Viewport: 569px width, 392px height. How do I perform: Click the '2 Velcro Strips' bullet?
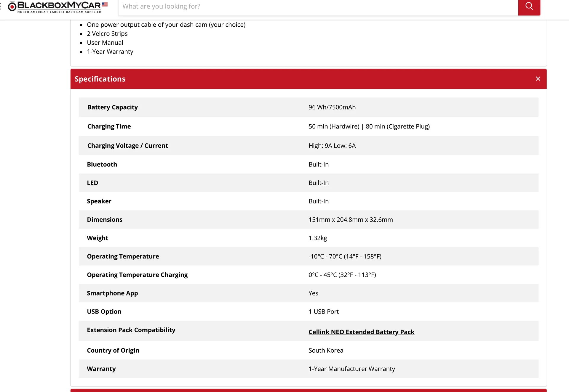click(x=107, y=33)
